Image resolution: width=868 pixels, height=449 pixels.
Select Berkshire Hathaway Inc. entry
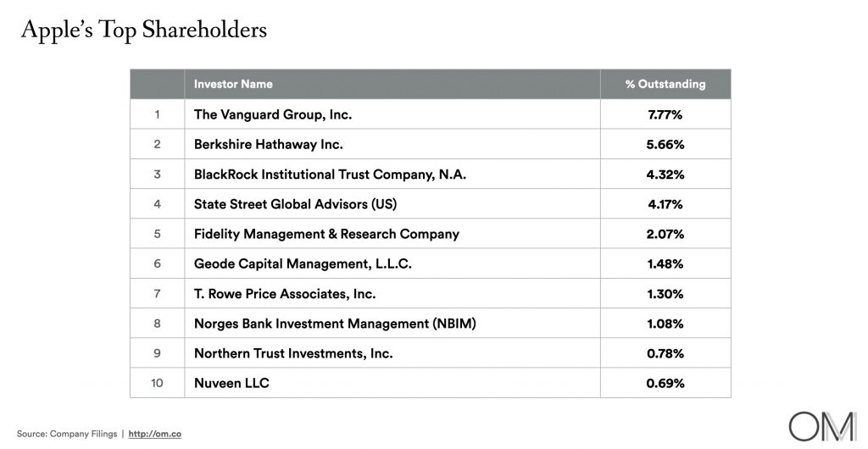click(268, 144)
